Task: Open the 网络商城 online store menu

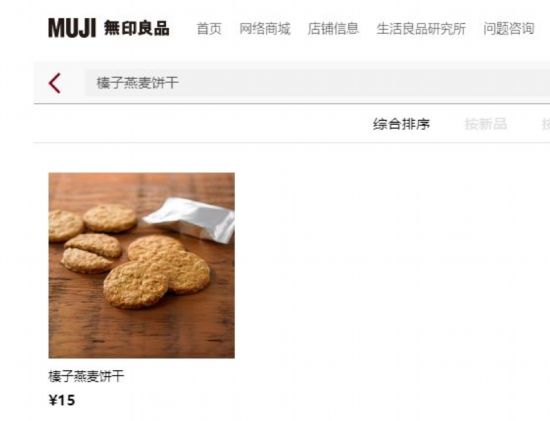Action: (265, 28)
